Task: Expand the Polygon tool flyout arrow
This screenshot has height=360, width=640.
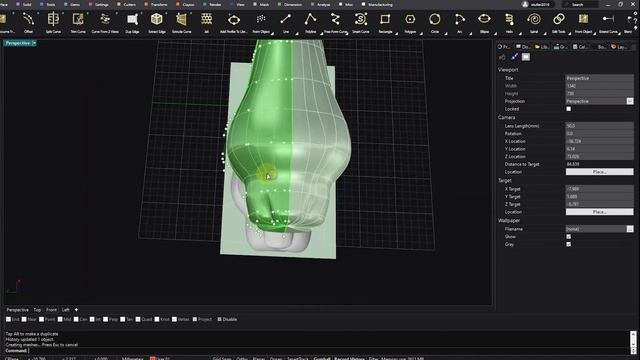Action: click(x=421, y=33)
